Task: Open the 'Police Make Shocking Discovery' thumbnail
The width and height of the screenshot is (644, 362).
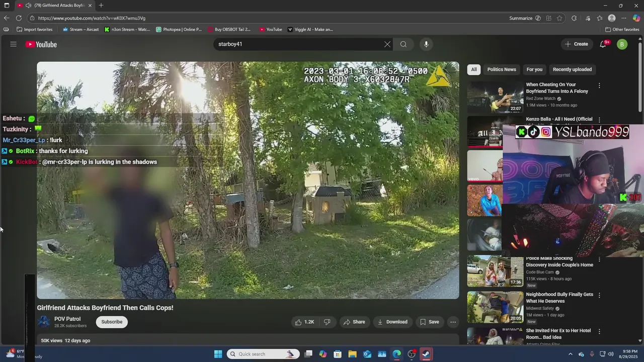Action: (x=495, y=271)
